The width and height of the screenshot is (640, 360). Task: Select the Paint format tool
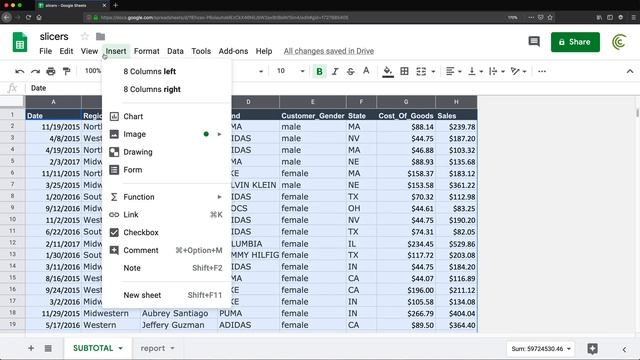pyautogui.click(x=66, y=71)
